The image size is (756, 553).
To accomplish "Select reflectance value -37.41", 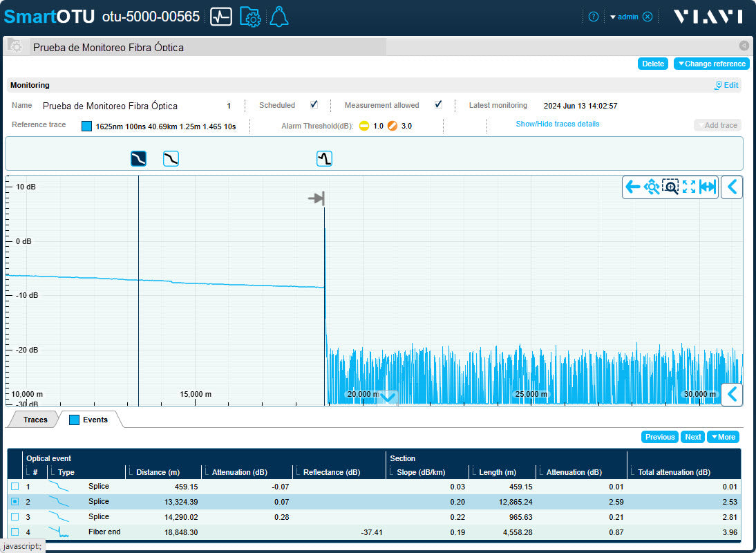I will click(372, 532).
